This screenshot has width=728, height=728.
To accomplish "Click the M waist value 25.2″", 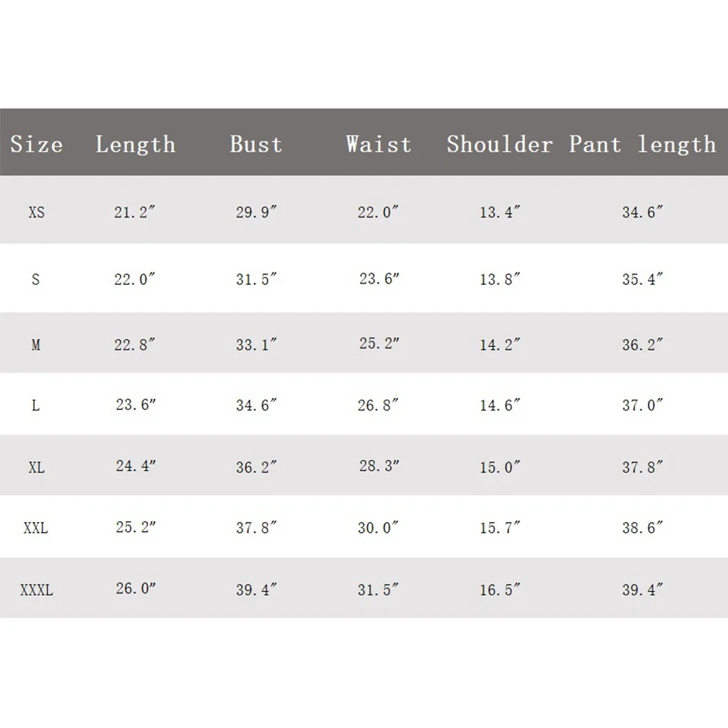I will [x=379, y=343].
